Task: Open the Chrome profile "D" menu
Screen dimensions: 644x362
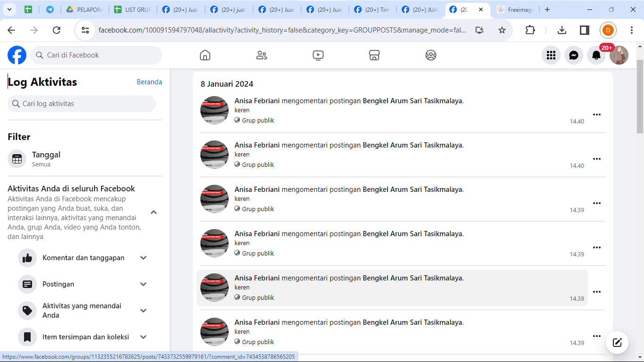Action: 608,30
